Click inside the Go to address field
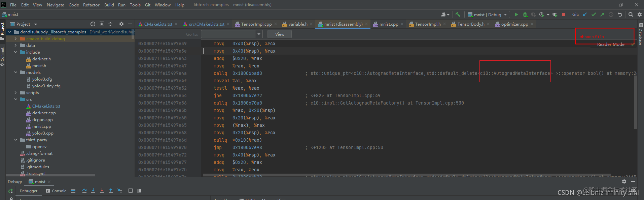The image size is (644, 200). click(x=228, y=34)
